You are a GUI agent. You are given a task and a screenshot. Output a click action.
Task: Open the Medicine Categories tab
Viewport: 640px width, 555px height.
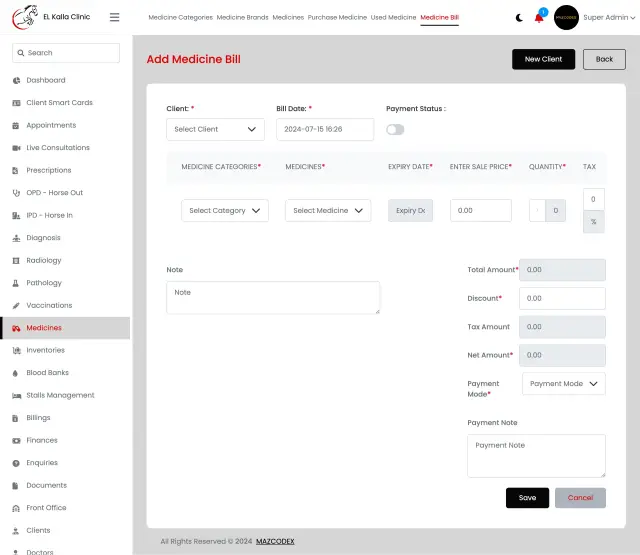point(180,18)
